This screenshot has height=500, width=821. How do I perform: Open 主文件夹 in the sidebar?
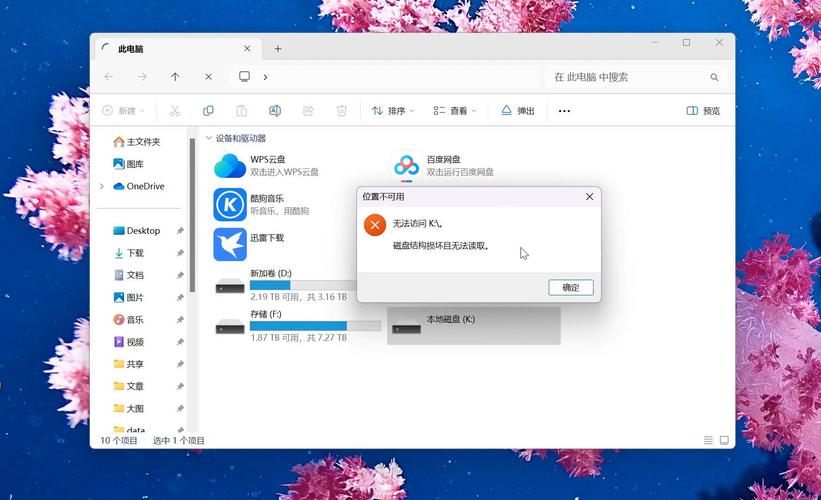136,142
